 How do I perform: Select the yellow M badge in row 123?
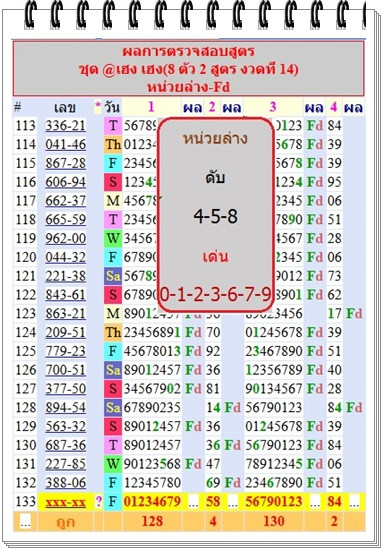click(113, 314)
